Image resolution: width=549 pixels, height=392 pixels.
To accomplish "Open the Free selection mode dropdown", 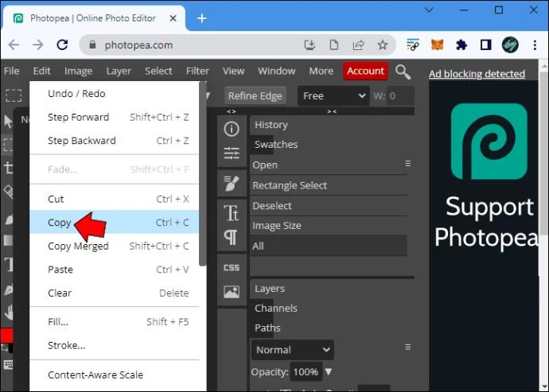I will (x=333, y=96).
